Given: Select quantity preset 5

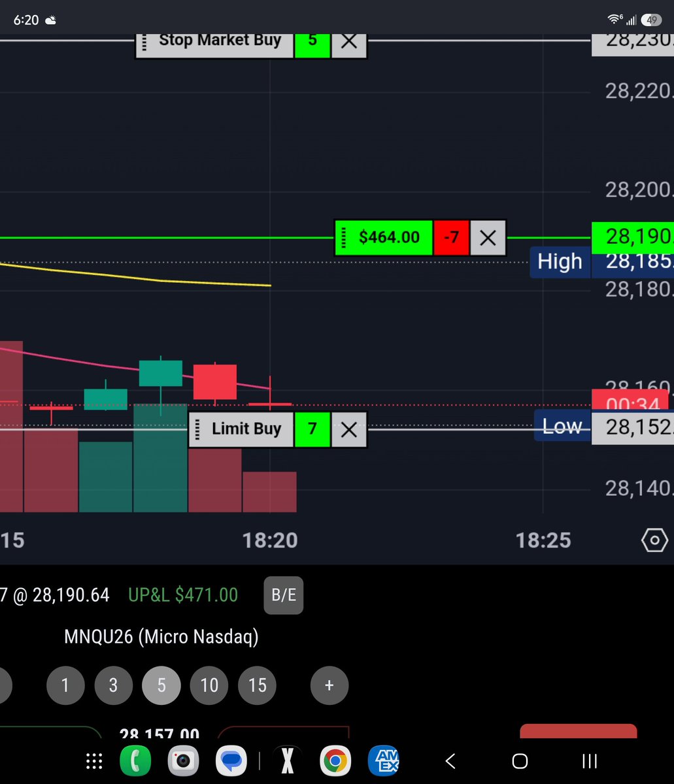Looking at the screenshot, I should pos(161,685).
